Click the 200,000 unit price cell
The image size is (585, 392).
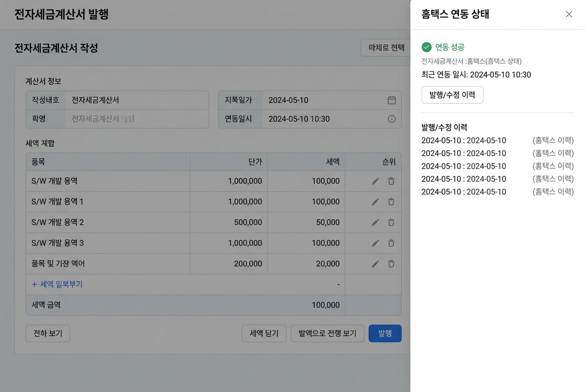pos(229,263)
